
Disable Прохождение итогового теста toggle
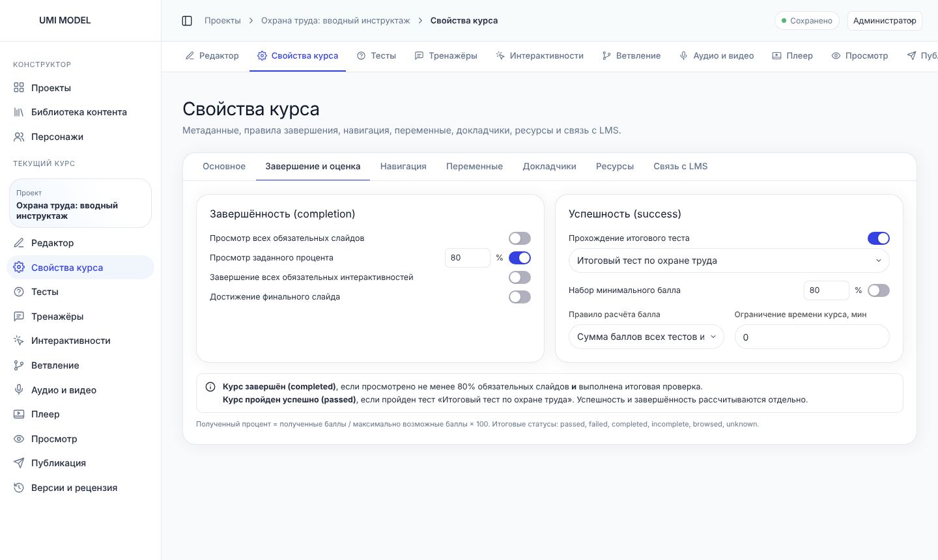[x=879, y=238]
